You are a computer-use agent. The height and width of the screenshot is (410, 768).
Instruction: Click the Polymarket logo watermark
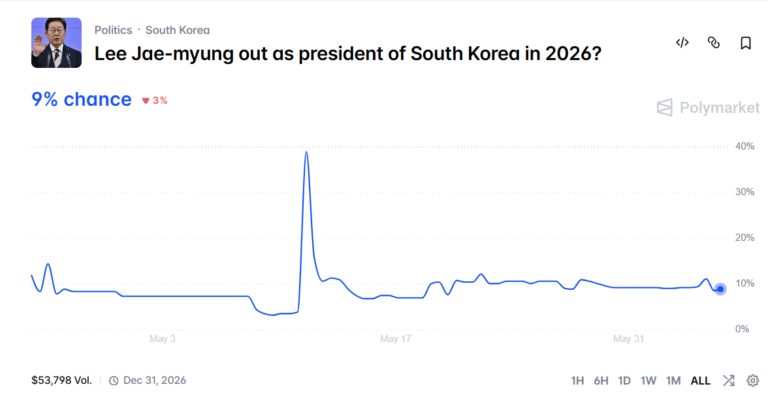coord(708,107)
